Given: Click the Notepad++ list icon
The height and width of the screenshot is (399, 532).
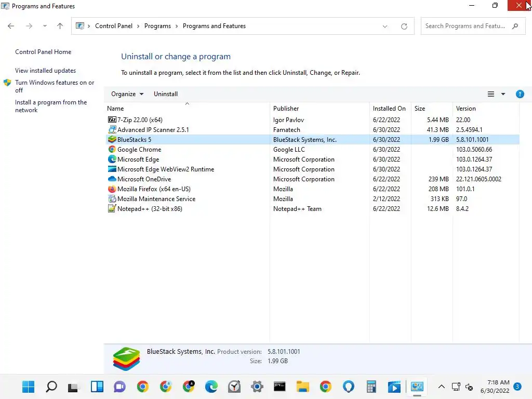Looking at the screenshot, I should (112, 209).
